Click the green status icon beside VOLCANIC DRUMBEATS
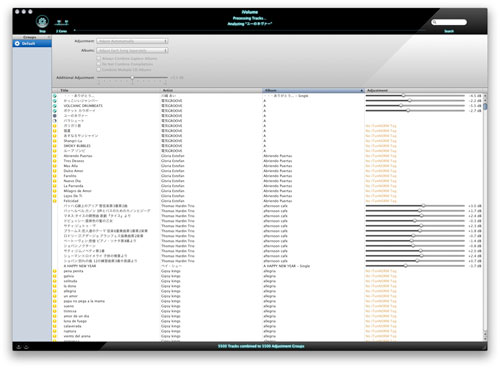The image size is (500, 368). (x=55, y=106)
